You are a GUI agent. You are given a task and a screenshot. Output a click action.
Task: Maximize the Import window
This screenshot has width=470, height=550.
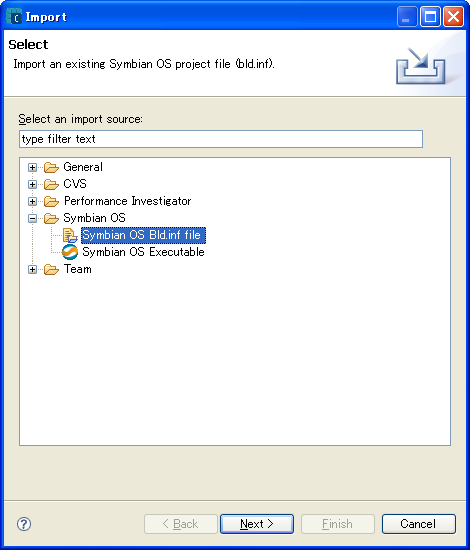point(430,16)
